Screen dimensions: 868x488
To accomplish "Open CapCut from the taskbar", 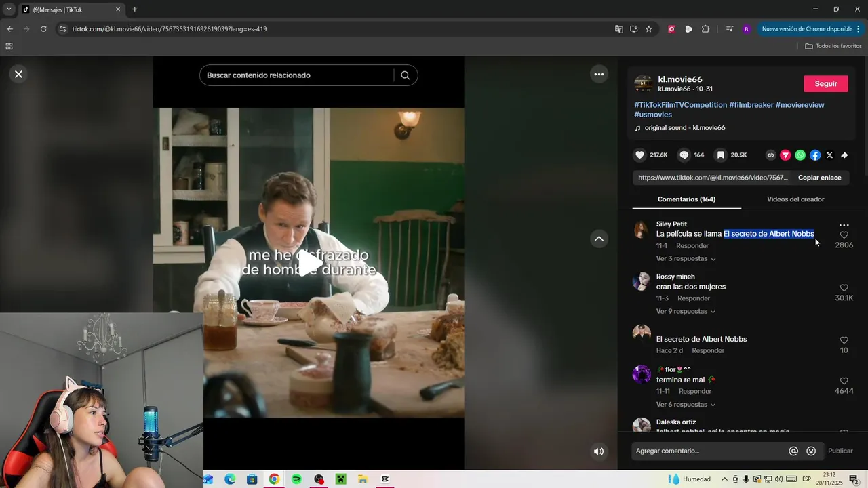I will tap(385, 479).
